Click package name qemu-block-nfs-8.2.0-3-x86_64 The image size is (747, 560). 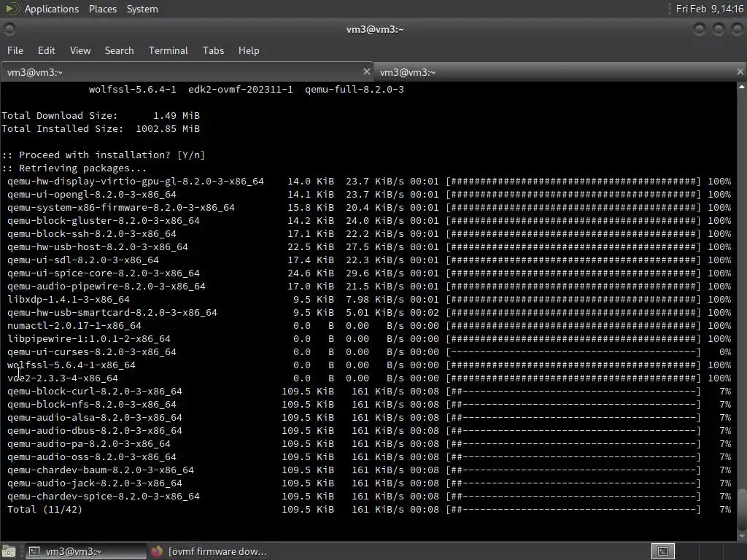tap(91, 404)
